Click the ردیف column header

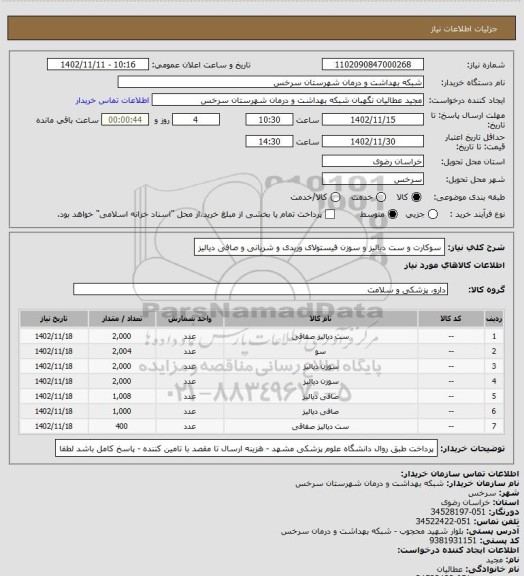[494, 318]
